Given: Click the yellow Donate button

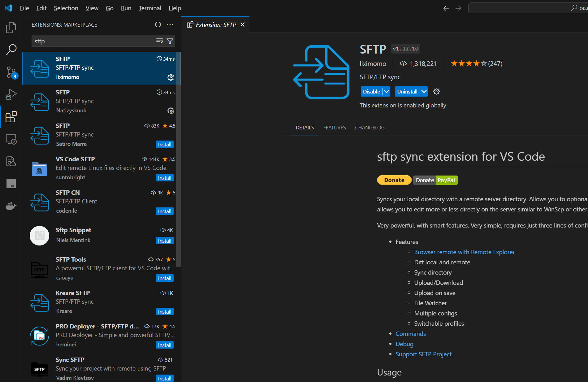Looking at the screenshot, I should tap(394, 180).
